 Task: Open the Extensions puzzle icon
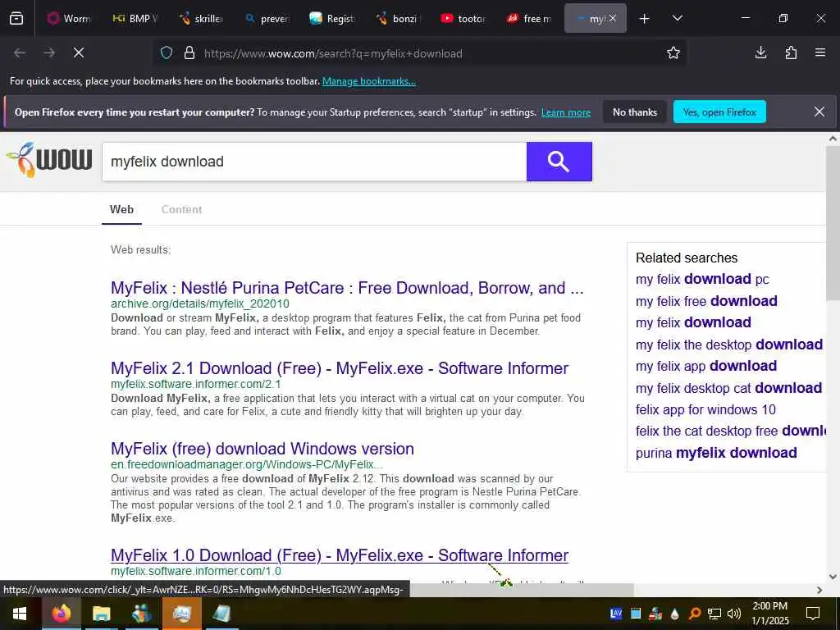click(791, 53)
